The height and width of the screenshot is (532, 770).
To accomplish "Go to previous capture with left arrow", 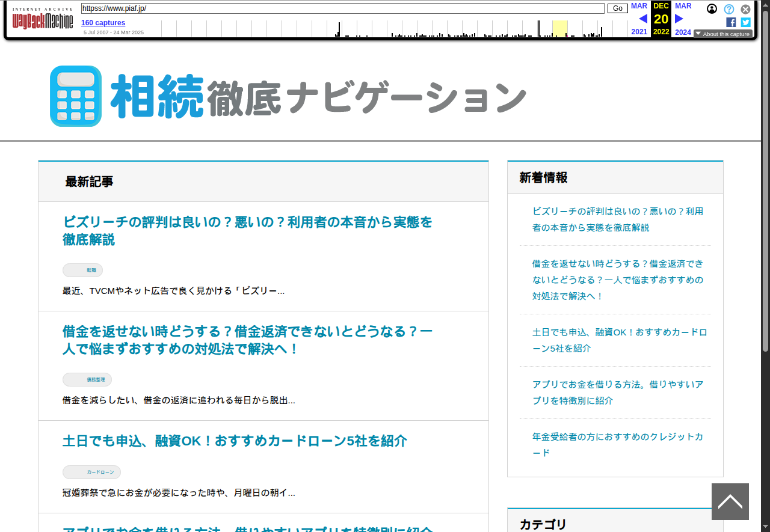I will pos(642,19).
